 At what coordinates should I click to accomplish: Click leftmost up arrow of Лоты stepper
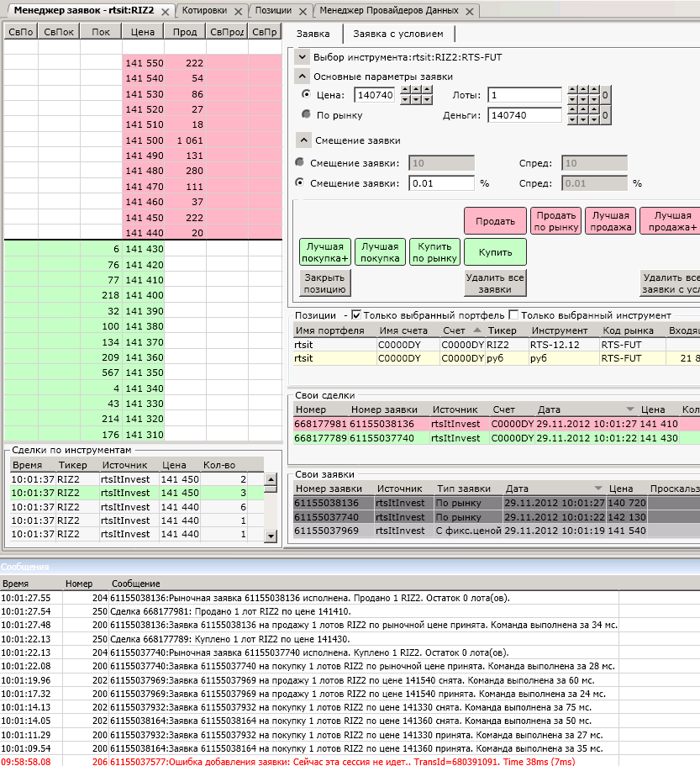pyautogui.click(x=572, y=89)
